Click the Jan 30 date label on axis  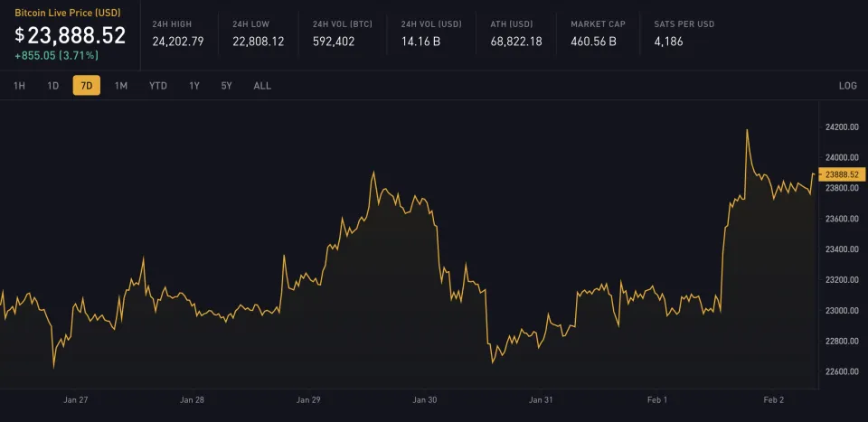pyautogui.click(x=425, y=399)
